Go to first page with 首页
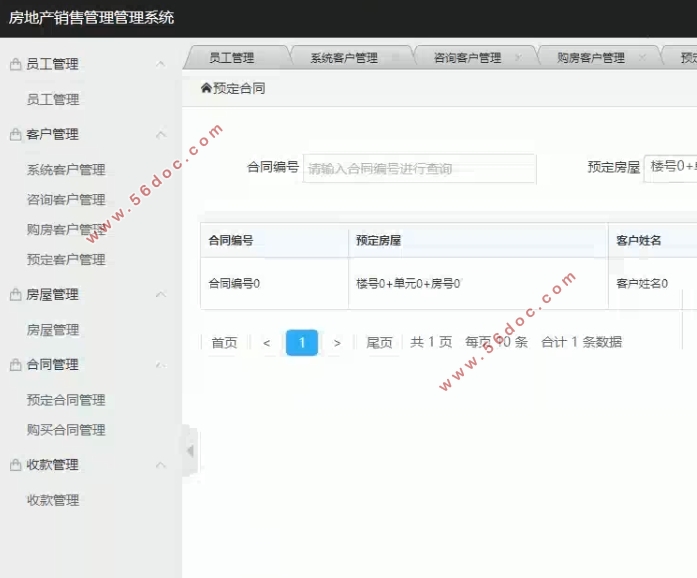 [x=224, y=342]
